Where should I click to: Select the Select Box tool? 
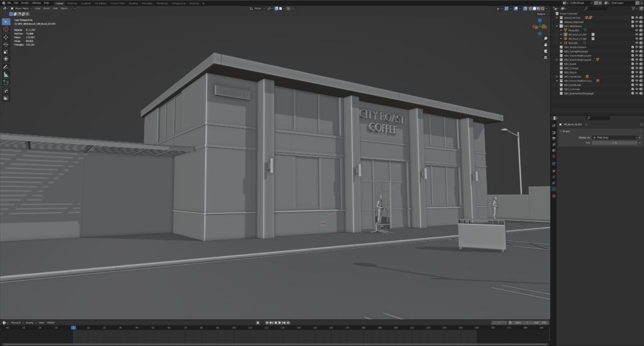coord(6,21)
